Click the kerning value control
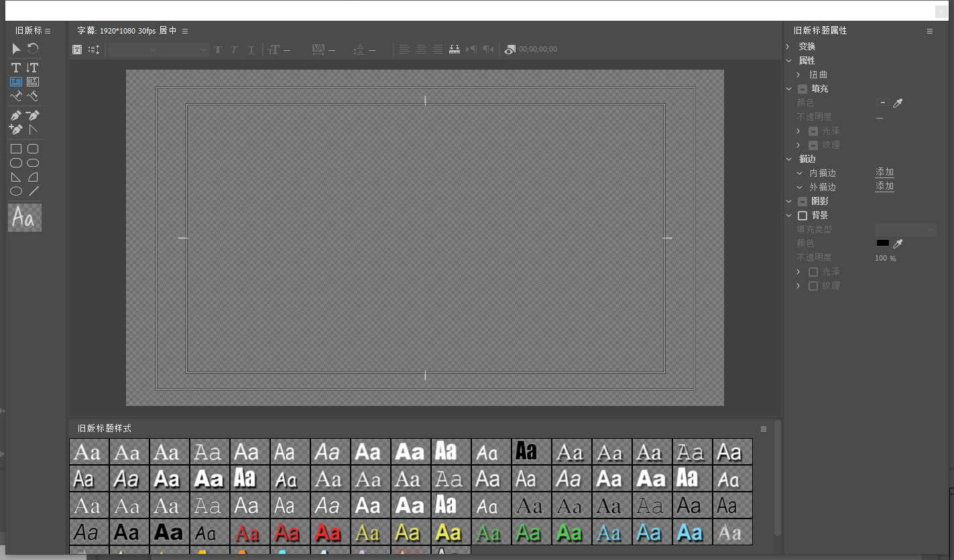The image size is (954, 560). [x=332, y=50]
